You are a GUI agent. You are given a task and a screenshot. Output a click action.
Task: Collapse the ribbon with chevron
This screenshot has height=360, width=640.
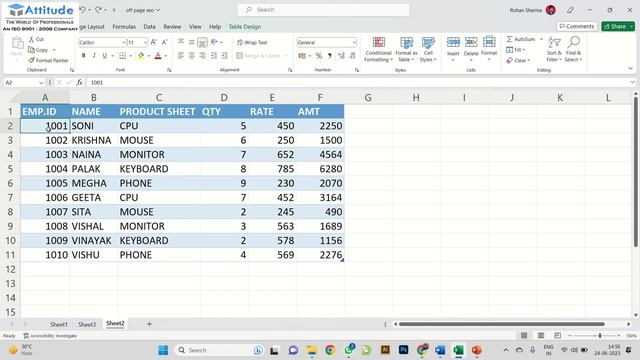click(x=631, y=69)
